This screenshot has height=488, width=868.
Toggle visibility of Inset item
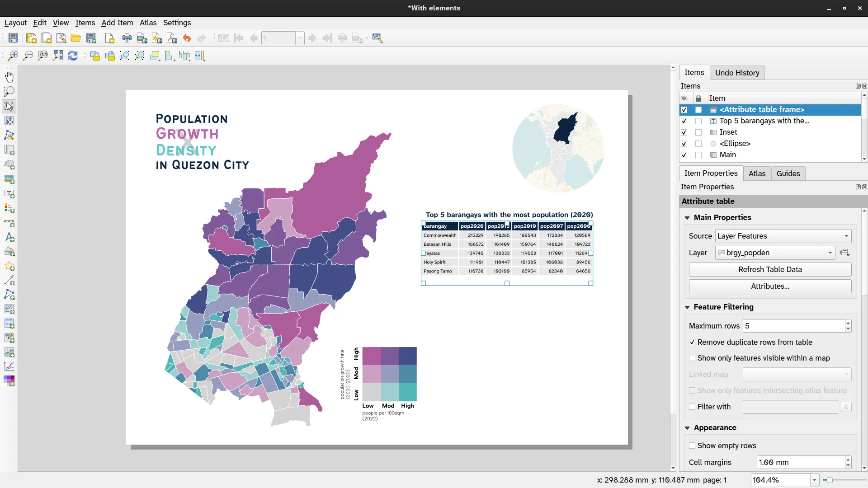click(x=684, y=132)
